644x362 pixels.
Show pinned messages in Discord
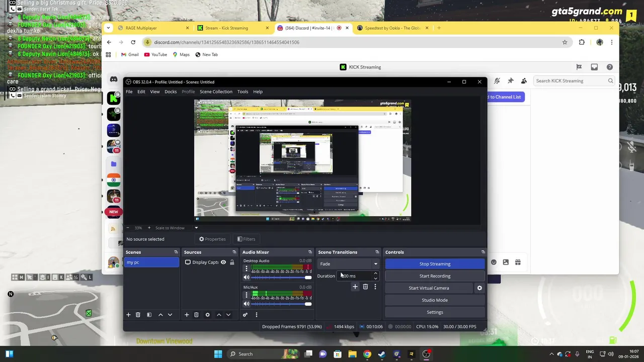[510, 80]
